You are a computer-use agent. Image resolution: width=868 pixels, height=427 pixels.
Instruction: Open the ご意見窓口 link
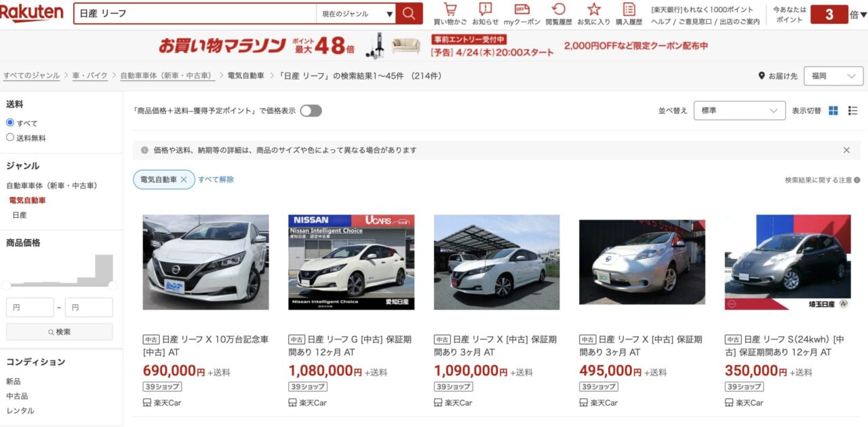click(x=695, y=22)
